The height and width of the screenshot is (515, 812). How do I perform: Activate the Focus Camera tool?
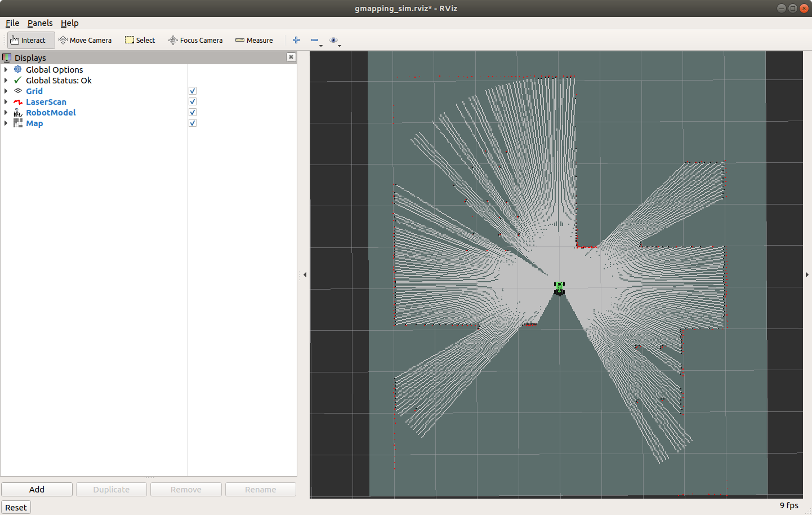click(x=195, y=40)
